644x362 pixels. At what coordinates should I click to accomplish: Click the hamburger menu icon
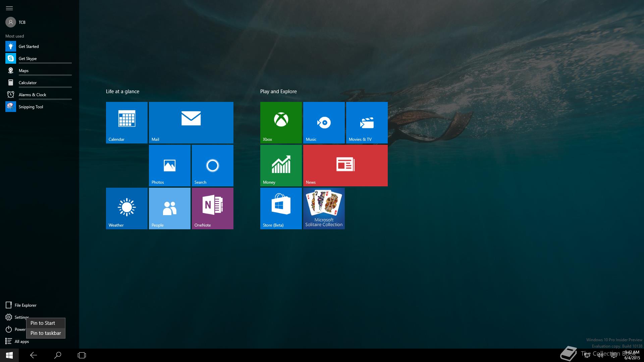click(x=9, y=8)
